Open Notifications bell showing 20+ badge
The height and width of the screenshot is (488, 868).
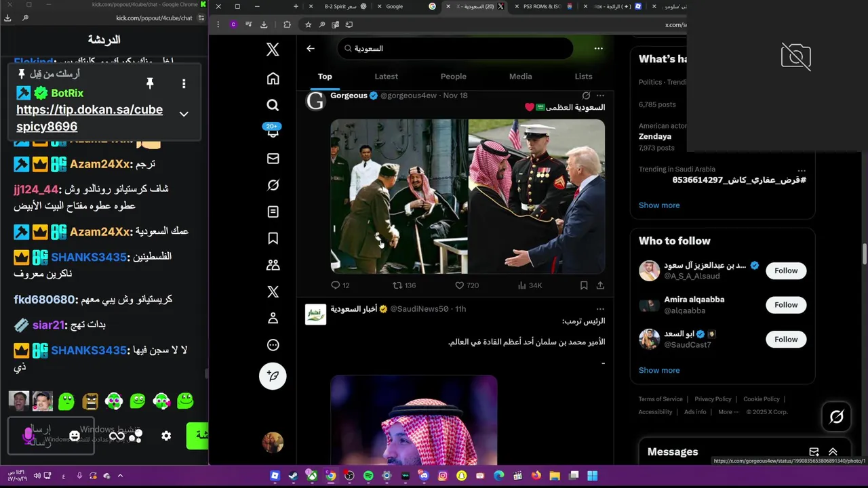click(273, 131)
